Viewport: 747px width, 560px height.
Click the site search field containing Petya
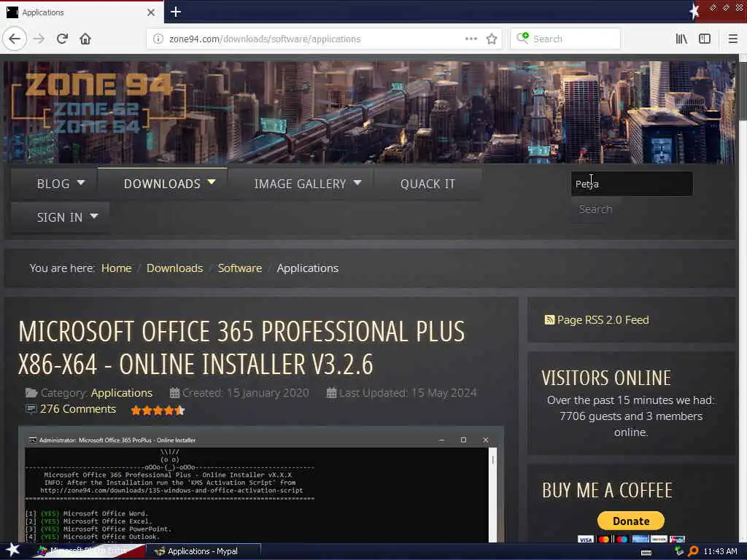[632, 184]
